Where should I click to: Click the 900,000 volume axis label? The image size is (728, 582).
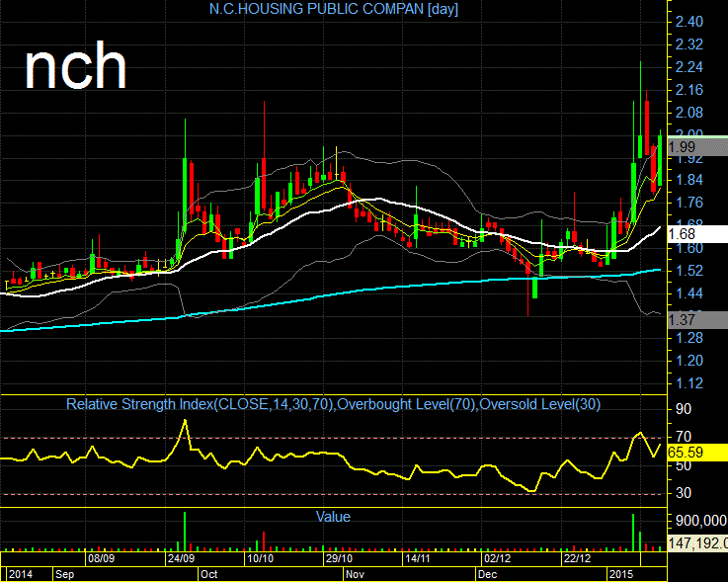[x=701, y=521]
